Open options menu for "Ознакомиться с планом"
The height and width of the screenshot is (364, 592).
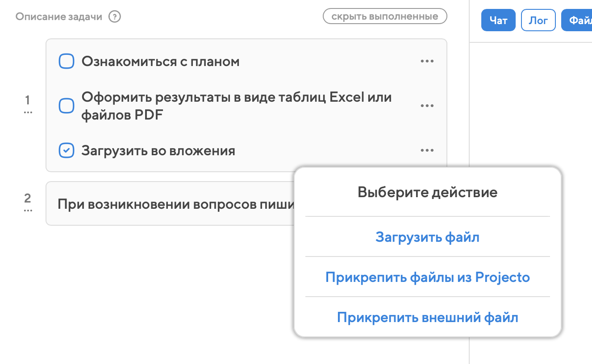point(427,62)
